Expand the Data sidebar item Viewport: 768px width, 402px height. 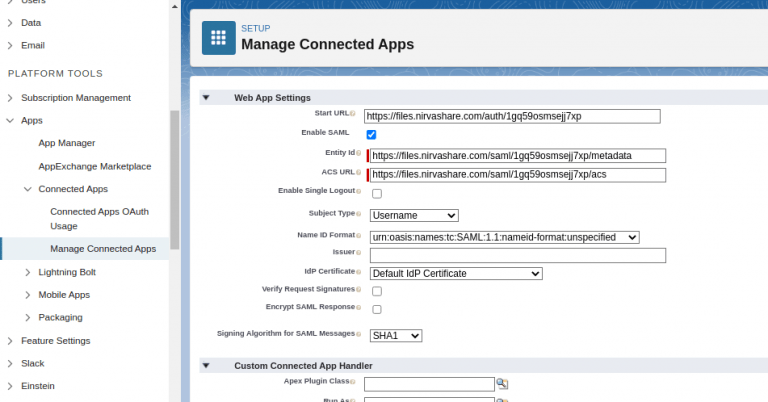[10, 23]
